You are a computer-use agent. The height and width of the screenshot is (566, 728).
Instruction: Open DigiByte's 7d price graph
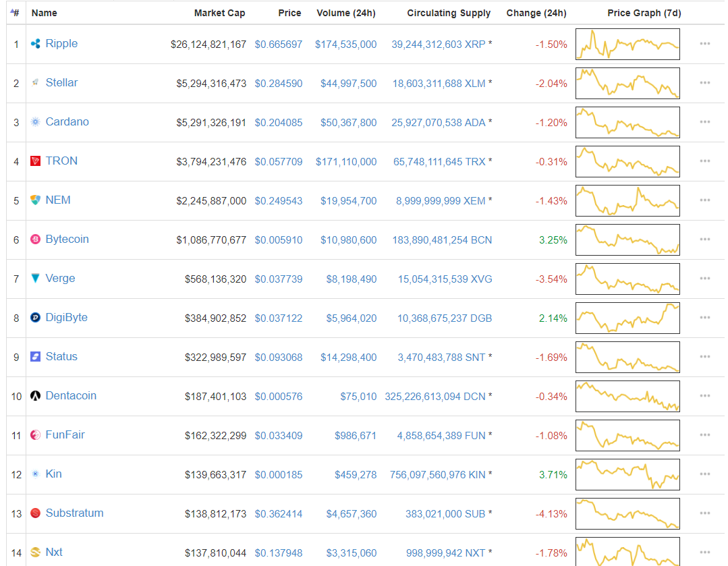pos(627,318)
